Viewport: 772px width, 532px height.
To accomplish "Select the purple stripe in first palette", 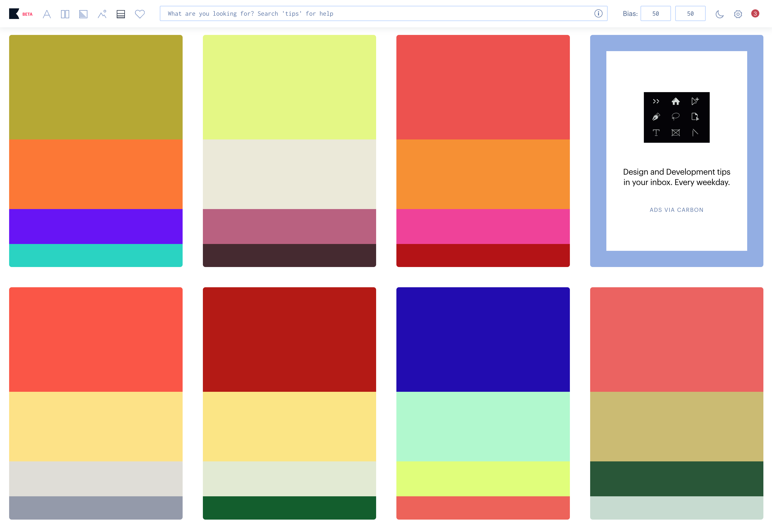I will [96, 226].
